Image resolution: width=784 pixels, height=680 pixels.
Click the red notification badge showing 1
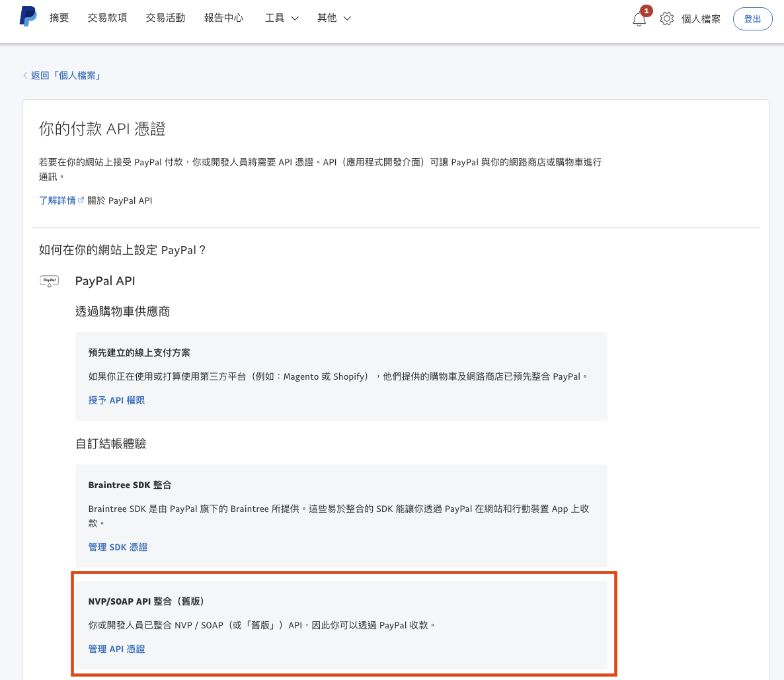[x=646, y=11]
